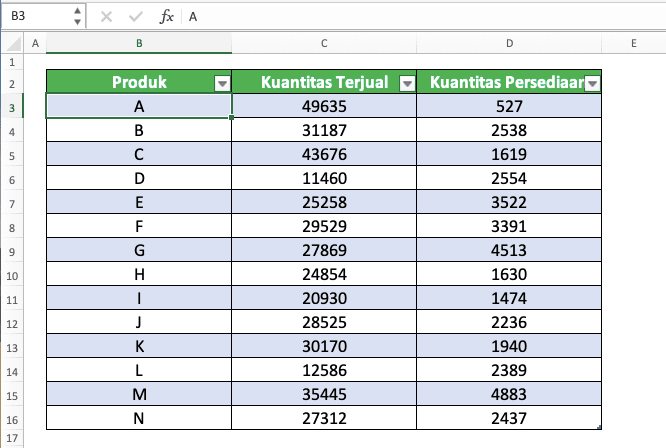Click the Produk header cell text
The height and width of the screenshot is (448, 666).
click(139, 82)
